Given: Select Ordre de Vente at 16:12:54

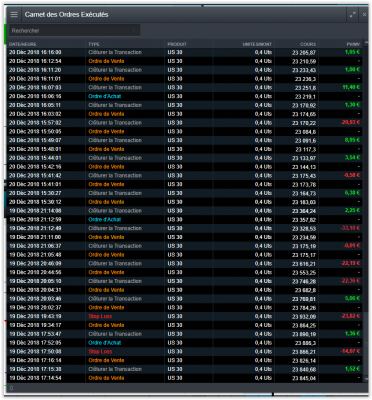Looking at the screenshot, I should pyautogui.click(x=106, y=61).
